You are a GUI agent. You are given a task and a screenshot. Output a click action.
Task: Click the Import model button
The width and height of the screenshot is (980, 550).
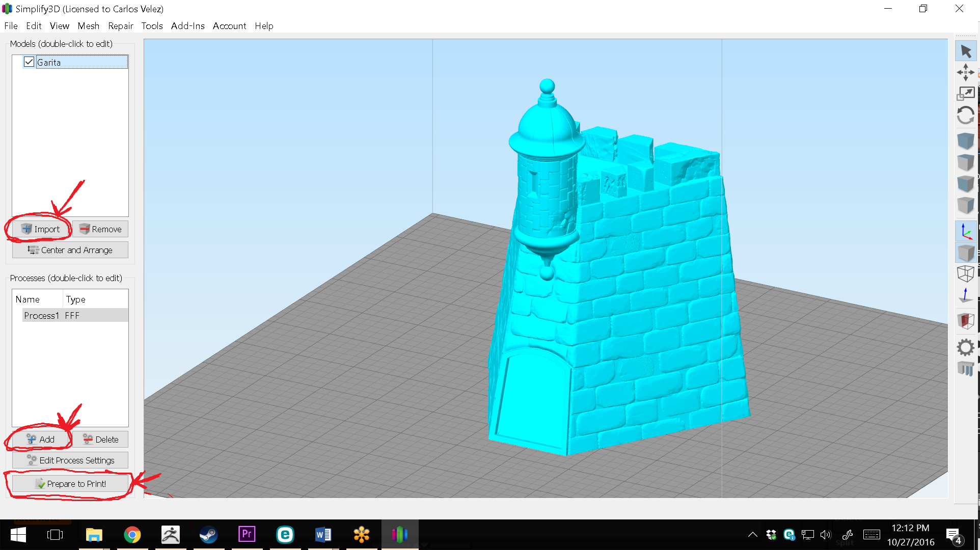(x=41, y=229)
